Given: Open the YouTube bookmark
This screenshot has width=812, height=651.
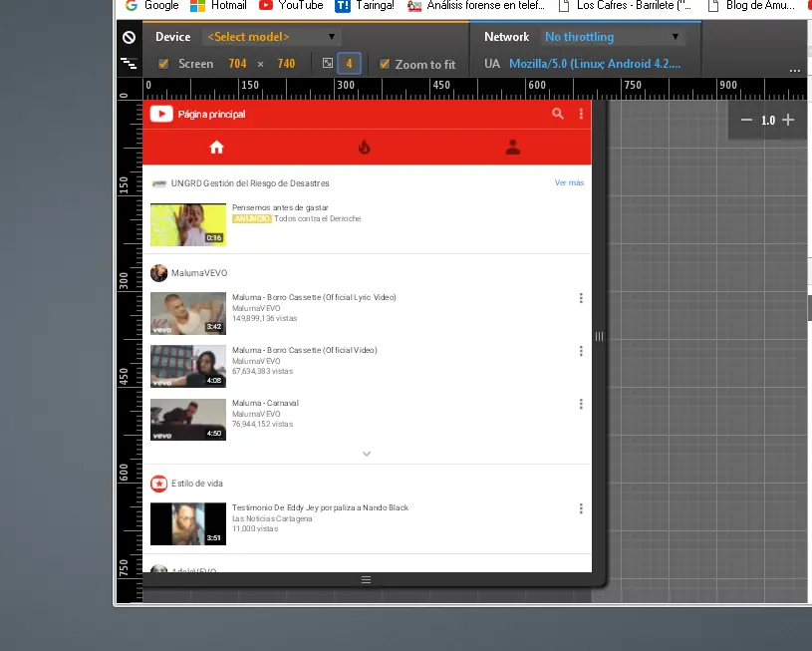Looking at the screenshot, I should 291,5.
